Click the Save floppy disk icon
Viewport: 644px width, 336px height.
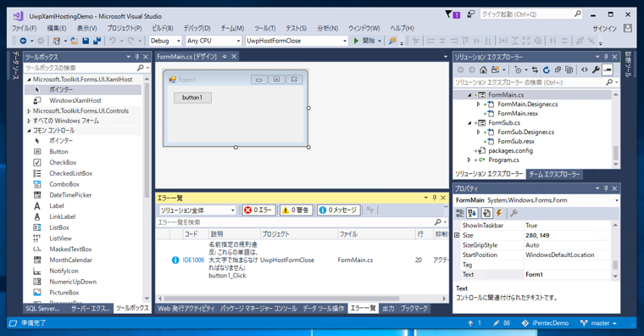(86, 41)
